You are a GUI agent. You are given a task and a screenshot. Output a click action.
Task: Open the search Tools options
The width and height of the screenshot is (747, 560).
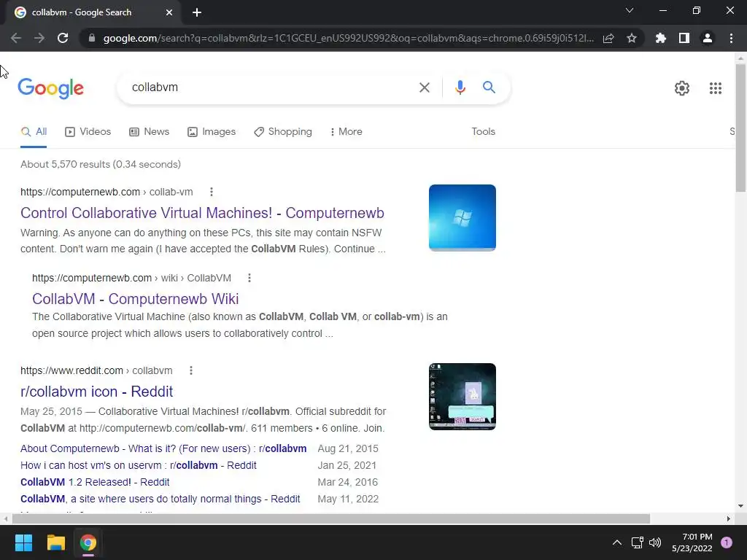[483, 132]
